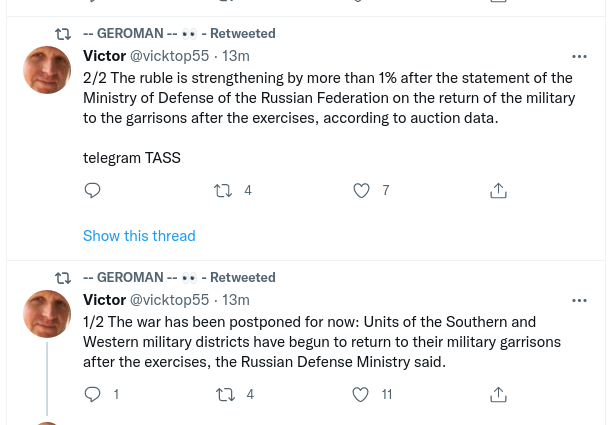Click GEROMAN Retweeted label above second tweet

click(x=179, y=277)
